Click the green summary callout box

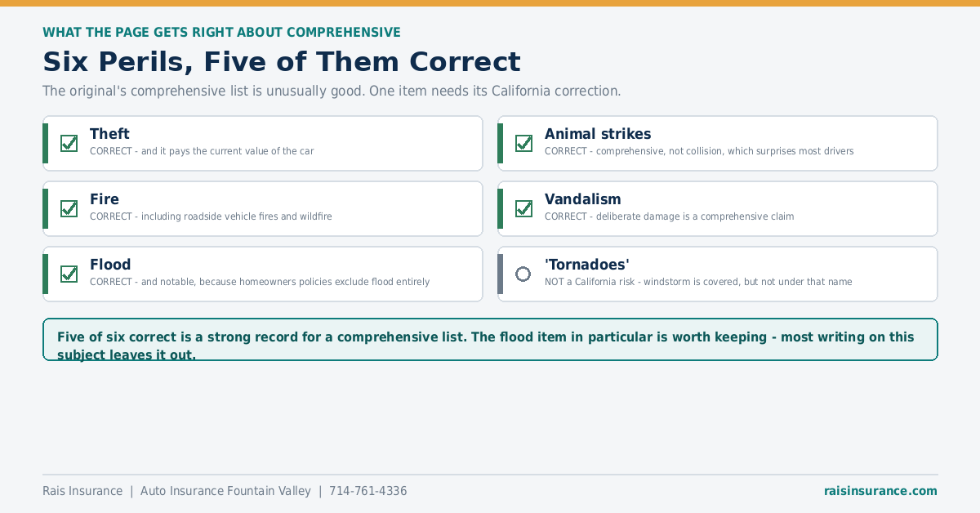490,339
